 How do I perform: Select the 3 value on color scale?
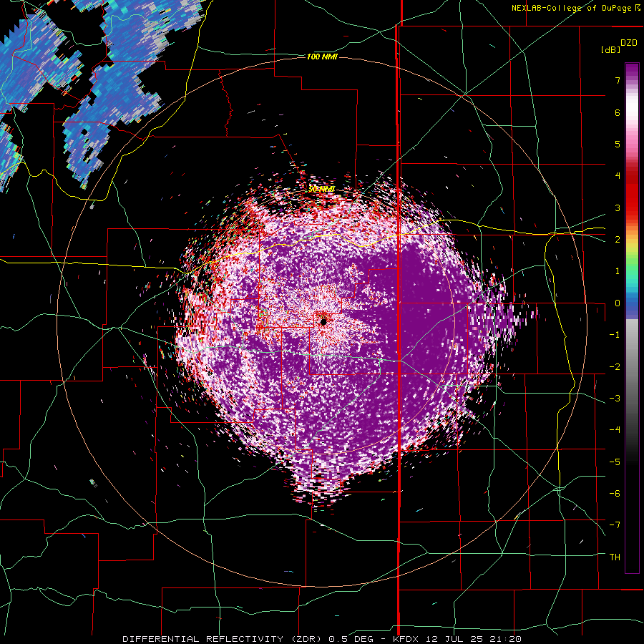coord(618,208)
